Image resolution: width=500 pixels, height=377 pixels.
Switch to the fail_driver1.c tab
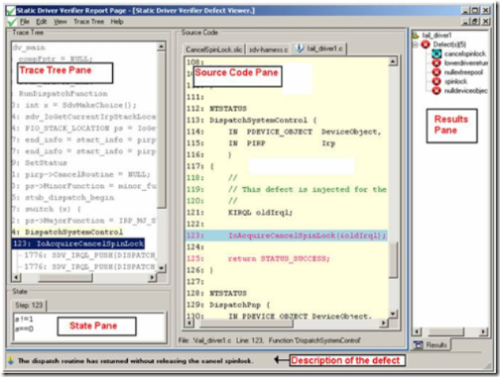click(320, 49)
